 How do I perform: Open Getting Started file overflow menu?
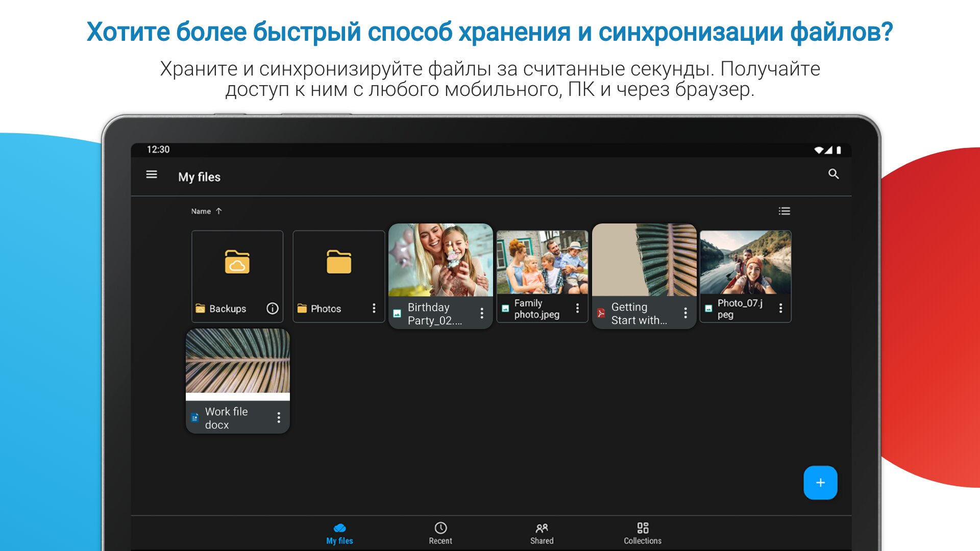685,313
